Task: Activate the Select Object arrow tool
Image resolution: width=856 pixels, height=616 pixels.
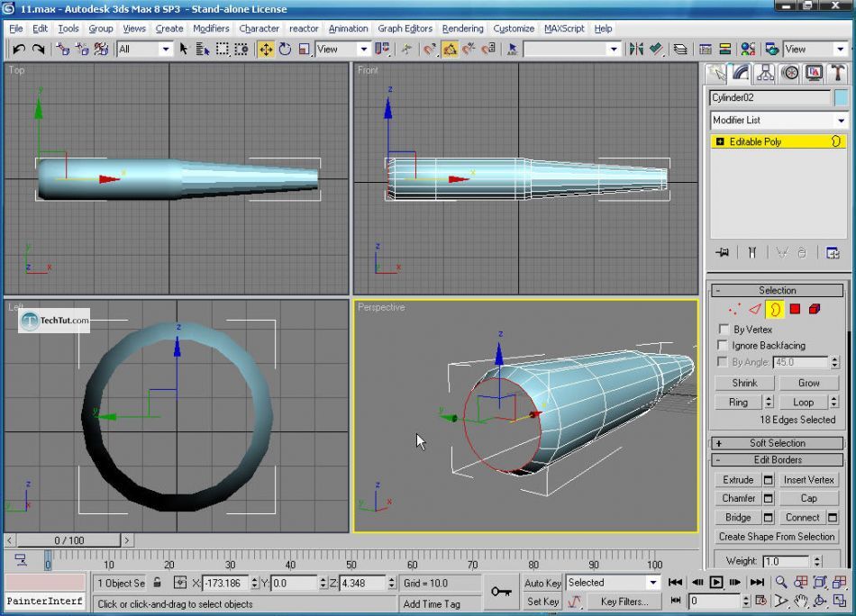Action: [184, 50]
